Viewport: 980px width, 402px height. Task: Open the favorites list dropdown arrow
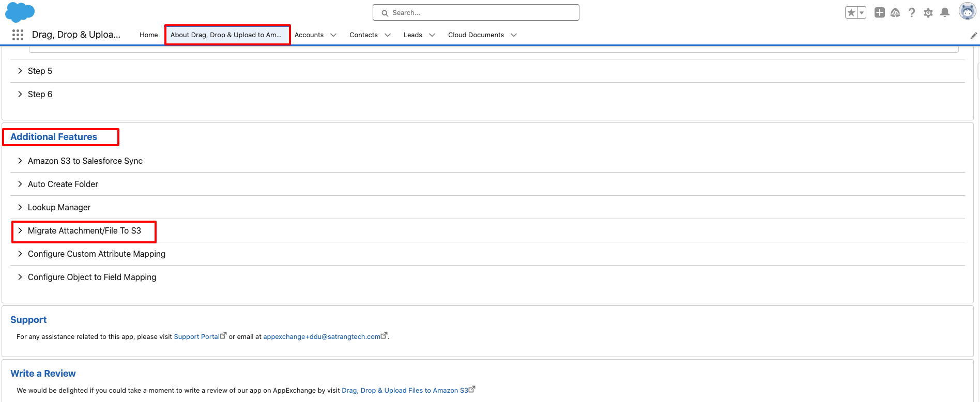[x=862, y=12]
